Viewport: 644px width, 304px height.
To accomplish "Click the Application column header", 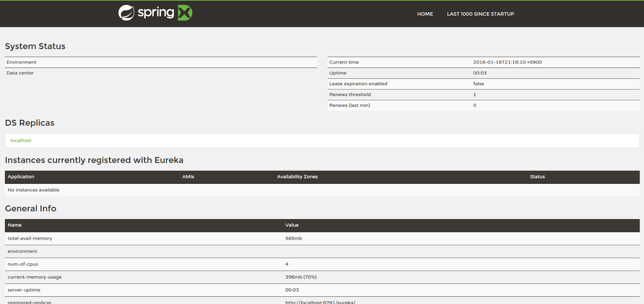I will [21, 177].
